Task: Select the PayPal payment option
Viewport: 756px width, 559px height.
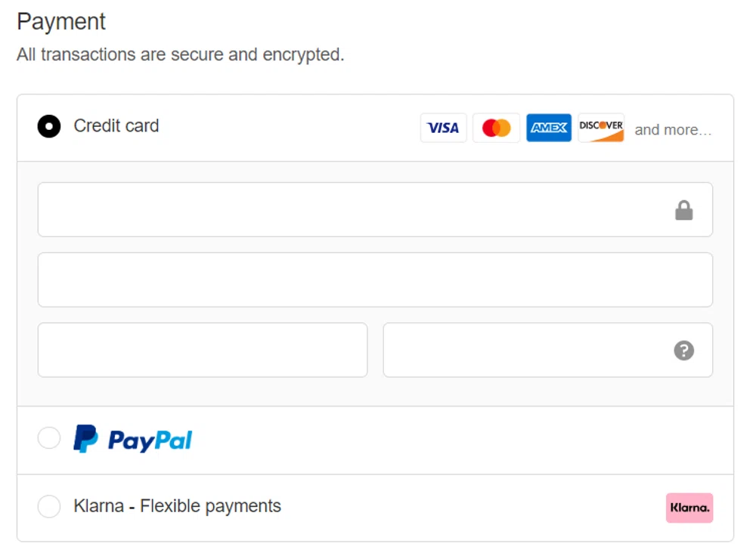Action: click(48, 437)
